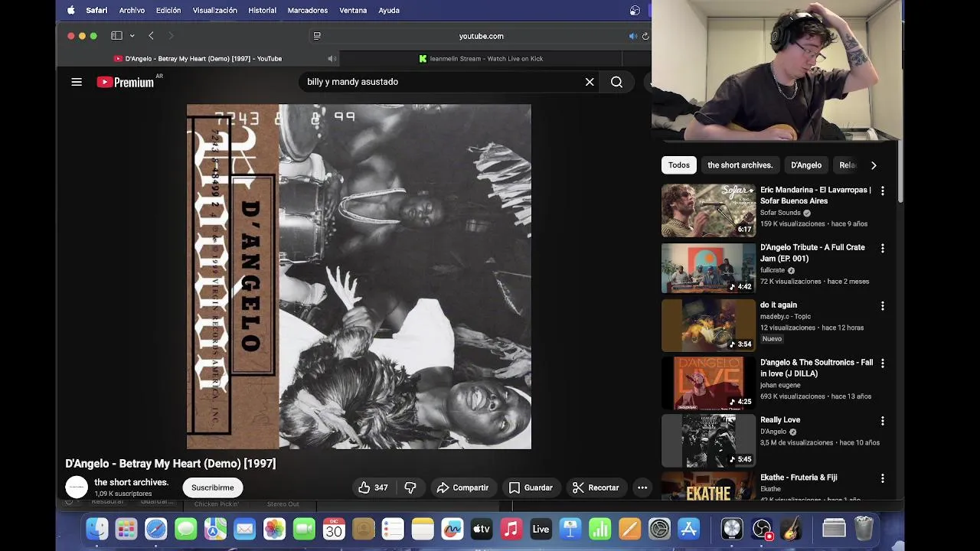Open Music app from the Dock

pos(511,529)
